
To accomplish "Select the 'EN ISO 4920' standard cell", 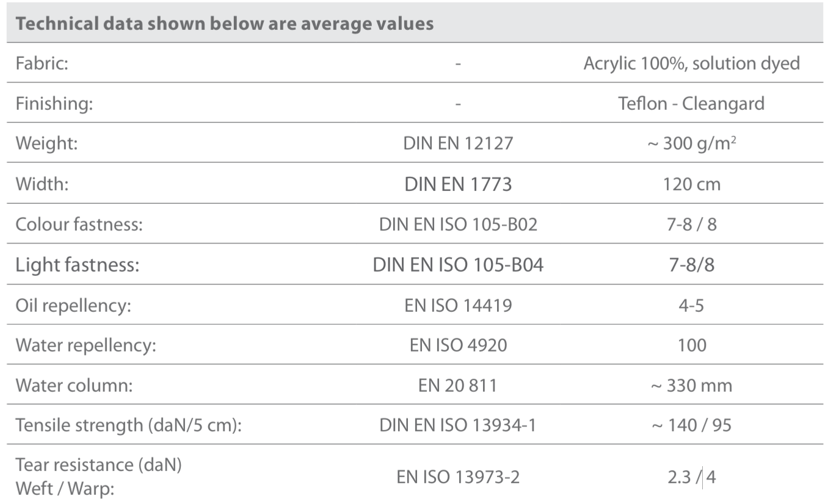I will (458, 345).
